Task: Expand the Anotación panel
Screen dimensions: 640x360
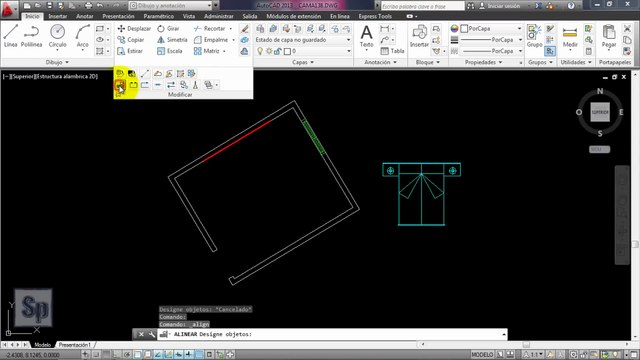Action: coord(380,62)
